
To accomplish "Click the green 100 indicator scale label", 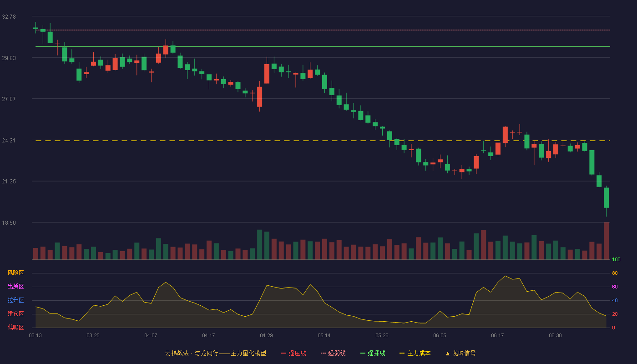I will coord(616,259).
